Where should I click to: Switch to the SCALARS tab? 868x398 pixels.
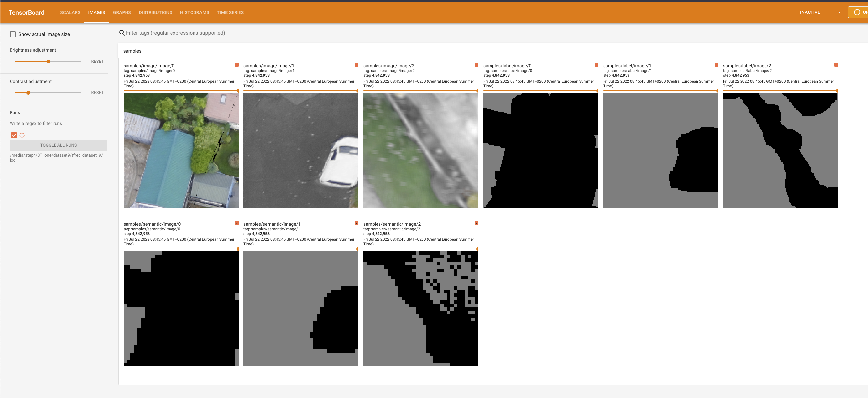pyautogui.click(x=70, y=12)
